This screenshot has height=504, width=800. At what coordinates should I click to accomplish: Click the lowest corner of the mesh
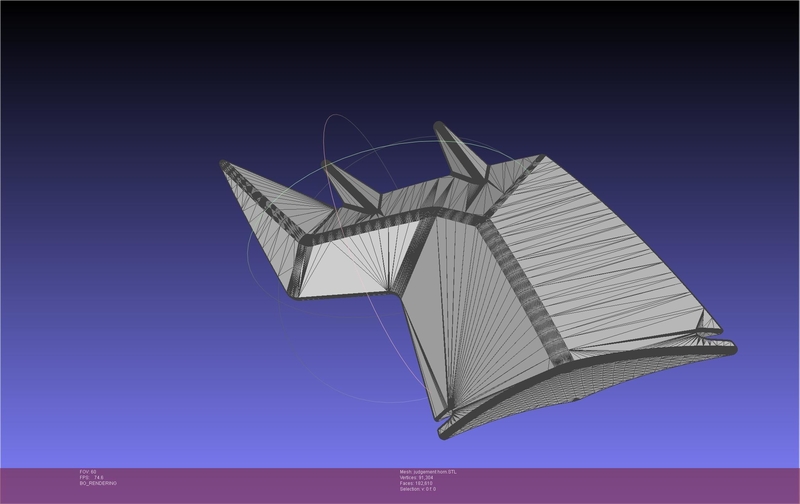(x=443, y=433)
